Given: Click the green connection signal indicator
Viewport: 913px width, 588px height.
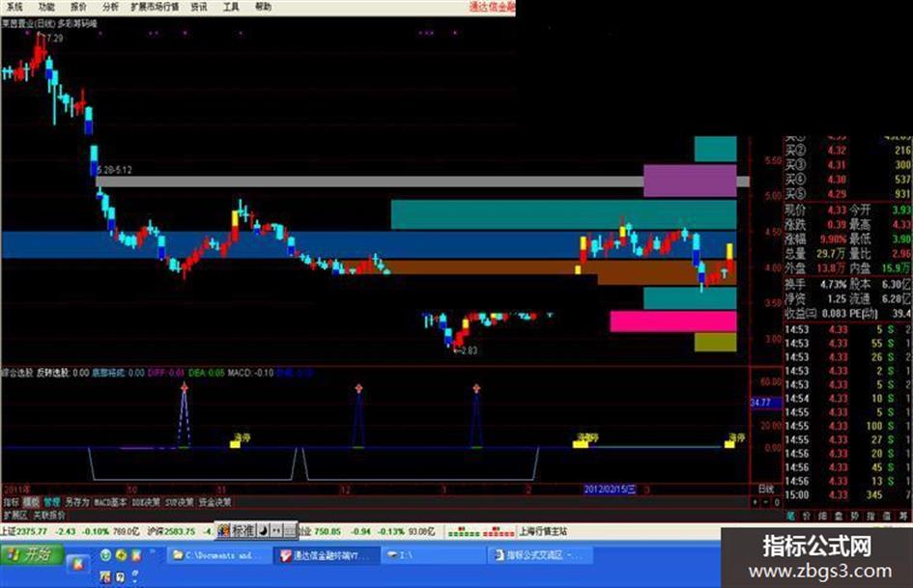Looking at the screenshot, I should pyautogui.click(x=464, y=532).
